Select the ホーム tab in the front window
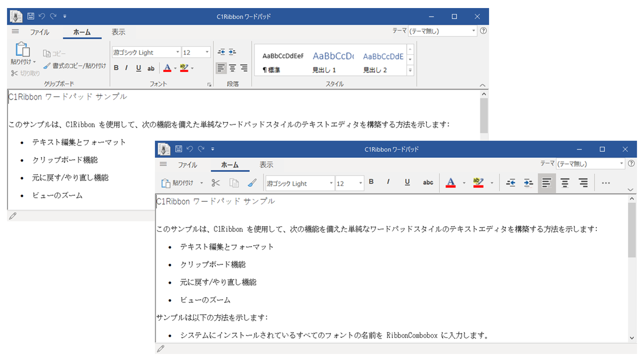 [230, 165]
